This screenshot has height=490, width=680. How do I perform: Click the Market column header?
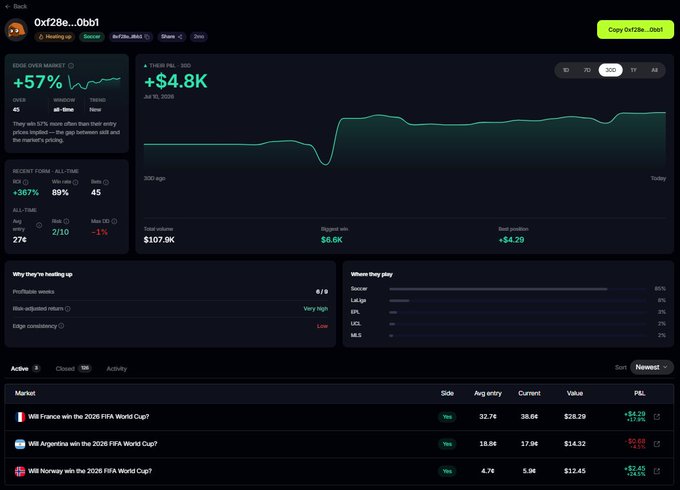click(25, 393)
